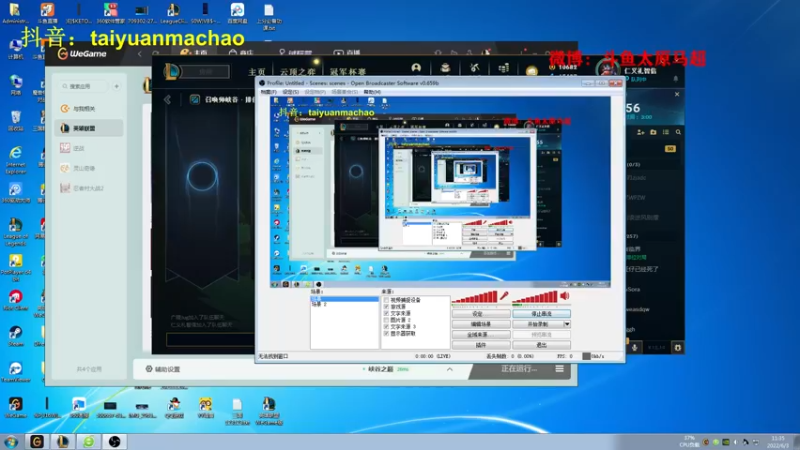The image size is (800, 450).
Task: Click the OBS stream preview area
Action: (x=440, y=192)
